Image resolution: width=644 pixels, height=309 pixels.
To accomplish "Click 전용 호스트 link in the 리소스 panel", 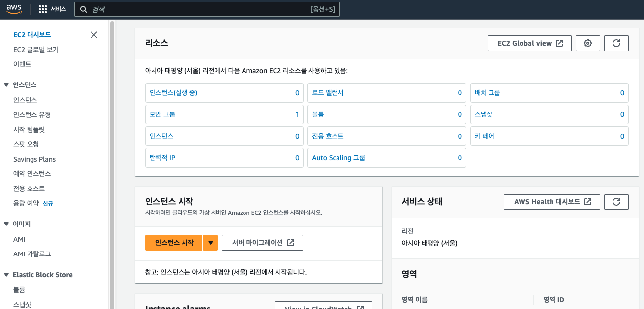I will [328, 136].
